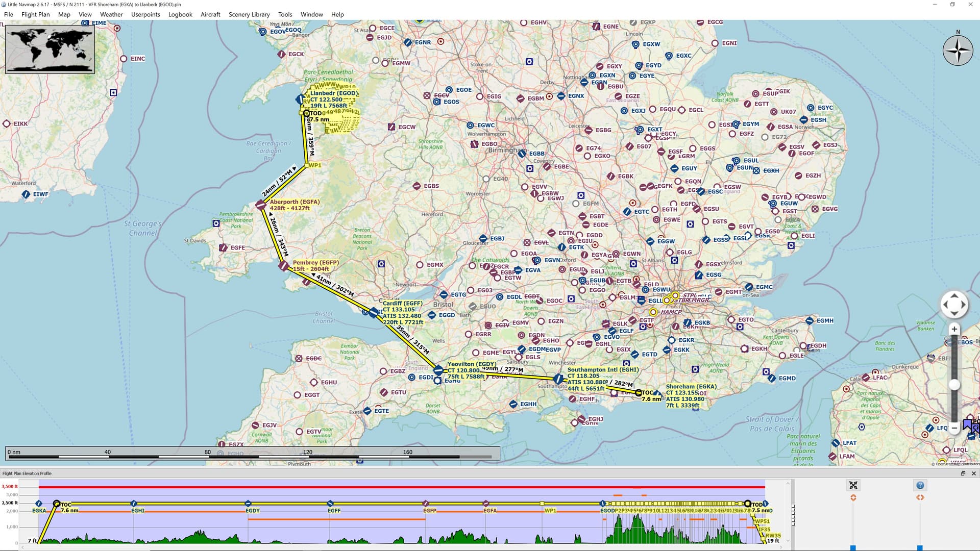Click the map zoom slider handle

[x=954, y=385]
